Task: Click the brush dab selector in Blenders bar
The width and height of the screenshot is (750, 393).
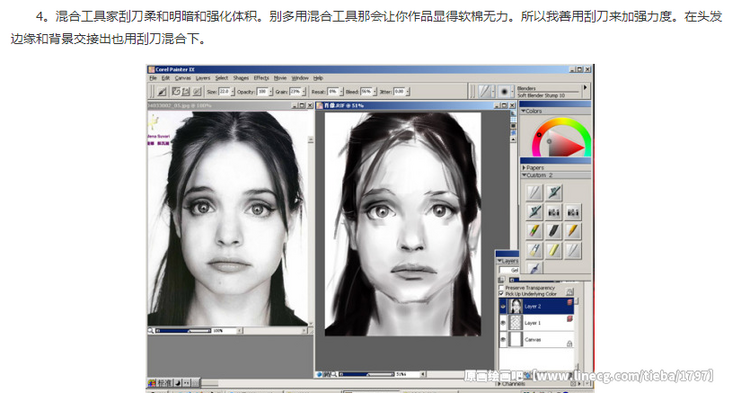Action: coord(504,91)
